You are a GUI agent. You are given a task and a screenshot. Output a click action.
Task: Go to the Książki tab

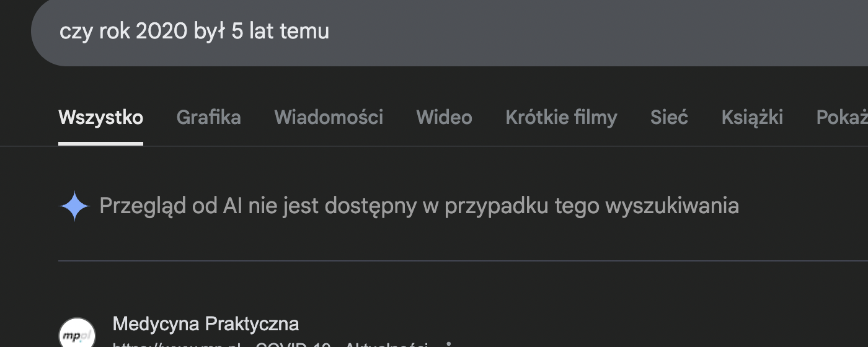(752, 117)
